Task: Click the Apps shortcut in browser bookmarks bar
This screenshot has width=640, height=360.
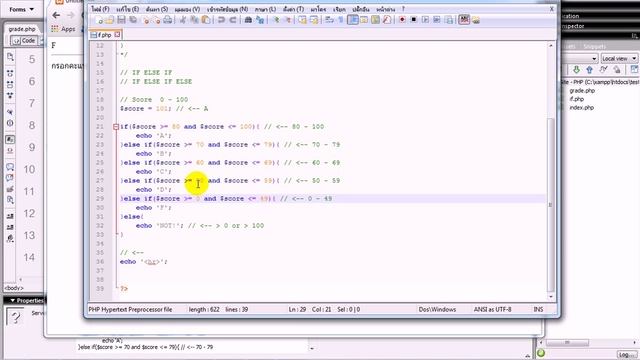Action: 64,29
